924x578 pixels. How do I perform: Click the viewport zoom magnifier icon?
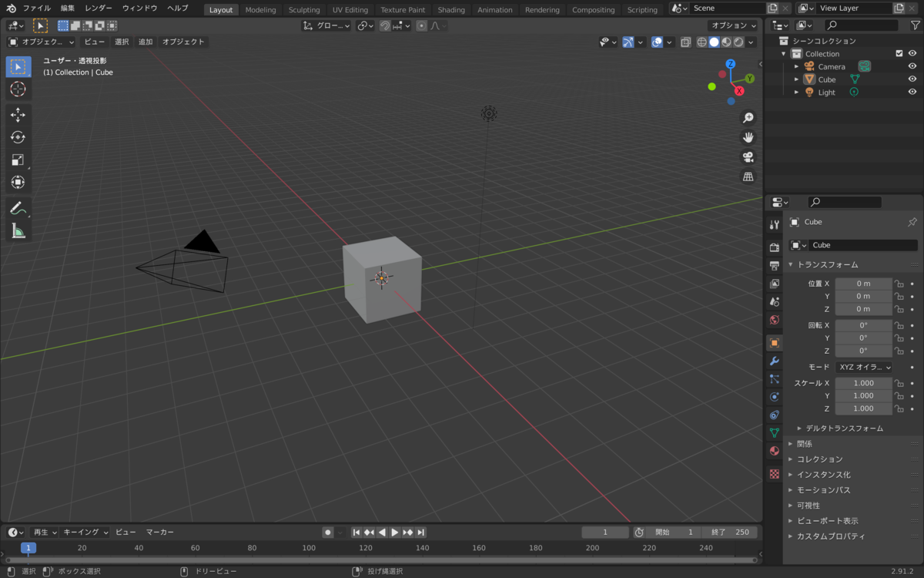(748, 118)
